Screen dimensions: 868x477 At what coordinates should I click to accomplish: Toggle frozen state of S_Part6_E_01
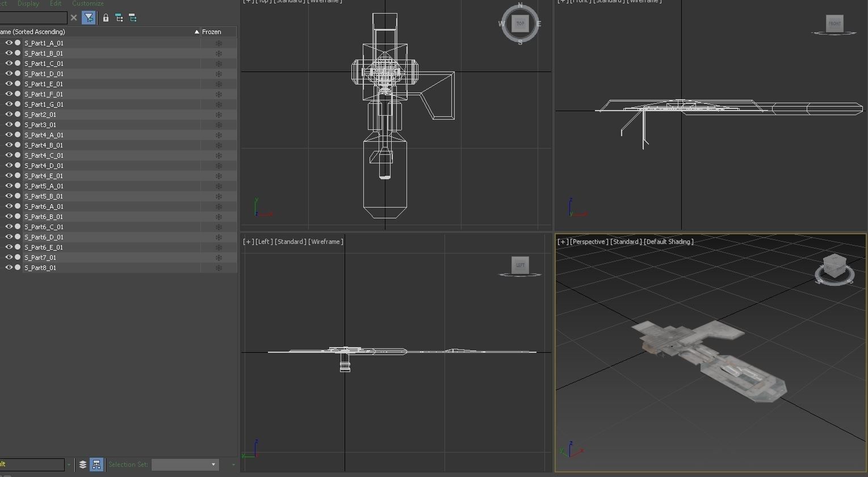click(x=219, y=247)
